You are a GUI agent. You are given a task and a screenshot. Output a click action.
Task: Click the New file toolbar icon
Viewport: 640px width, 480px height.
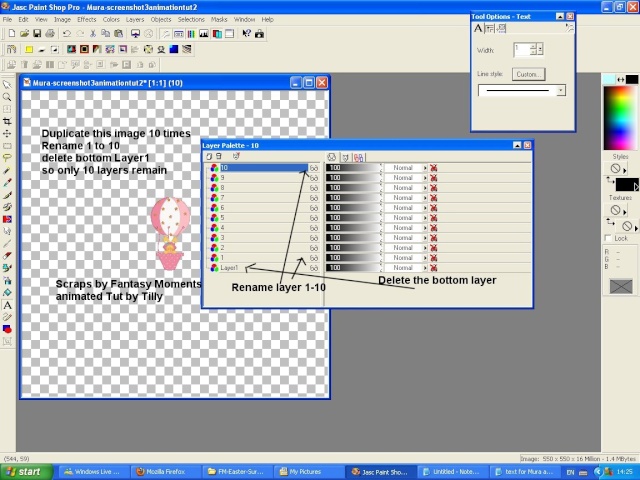pos(12,33)
